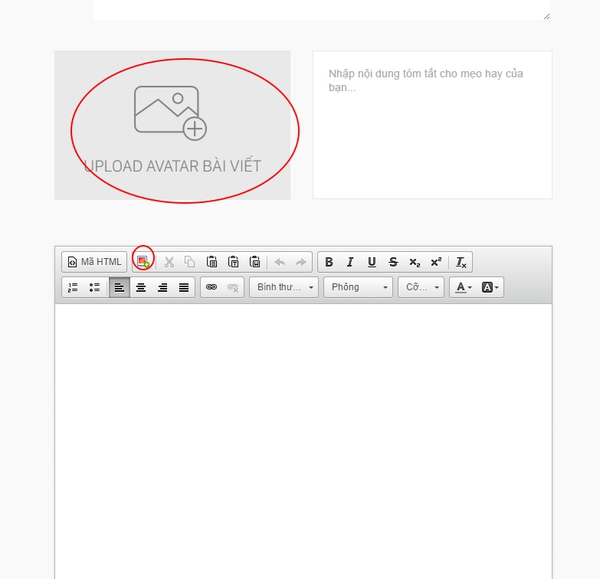Image resolution: width=600 pixels, height=579 pixels.
Task: Select the Align Left button
Action: point(119,287)
